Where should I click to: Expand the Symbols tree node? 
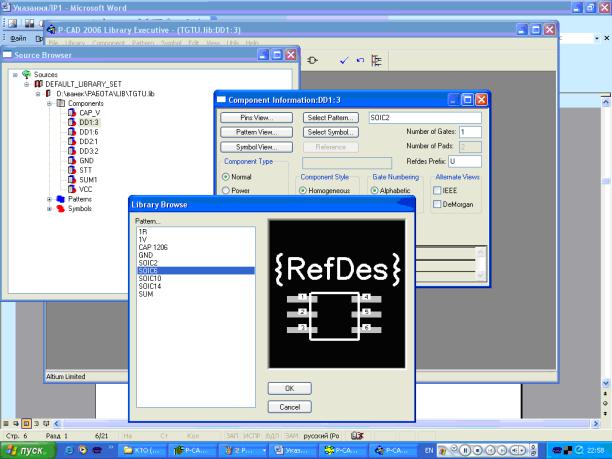(49, 209)
